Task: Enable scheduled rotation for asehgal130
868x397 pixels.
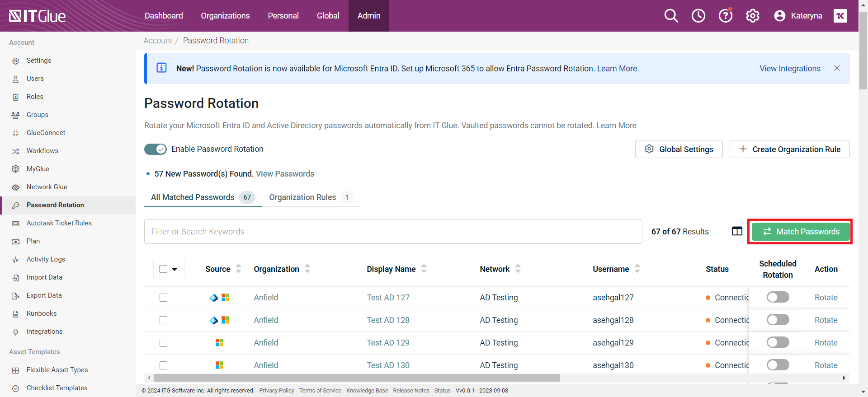Action: (x=778, y=365)
